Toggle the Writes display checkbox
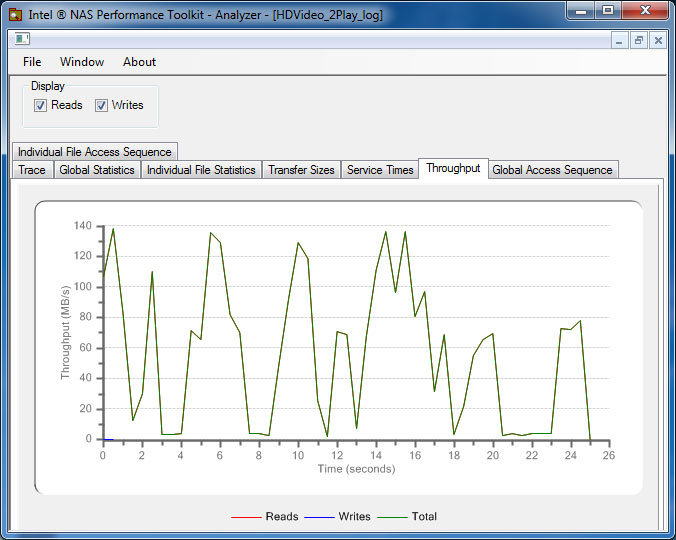This screenshot has width=676, height=540. pos(101,105)
